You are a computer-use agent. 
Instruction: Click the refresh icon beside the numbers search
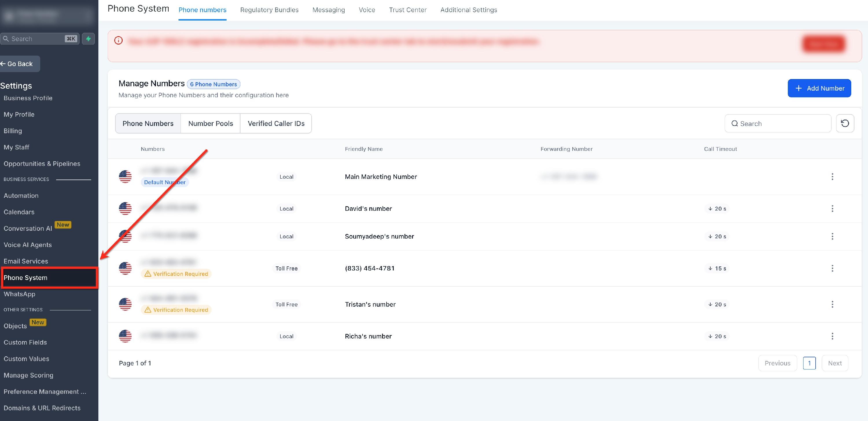[x=845, y=123]
